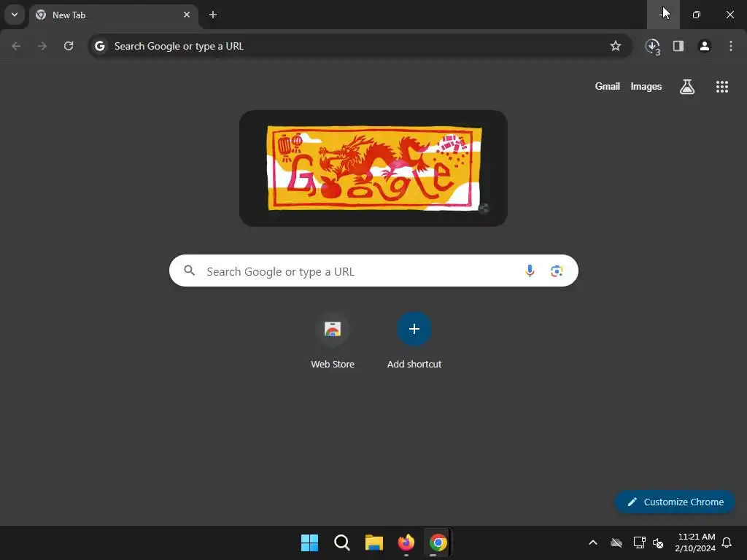Start voice search with microphone
Screen dimensions: 747x560
coord(530,271)
